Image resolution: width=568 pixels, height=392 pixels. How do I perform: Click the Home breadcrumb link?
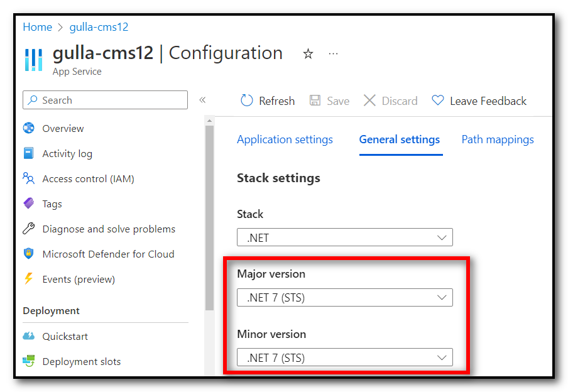click(37, 27)
